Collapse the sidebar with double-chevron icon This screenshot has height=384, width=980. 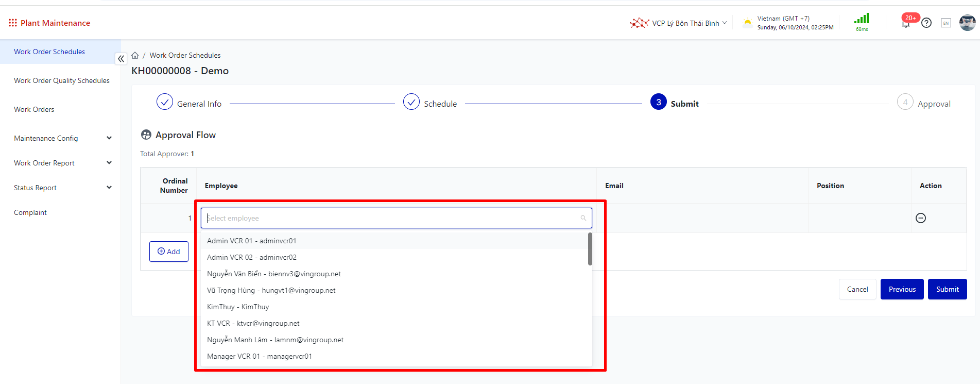pos(121,59)
